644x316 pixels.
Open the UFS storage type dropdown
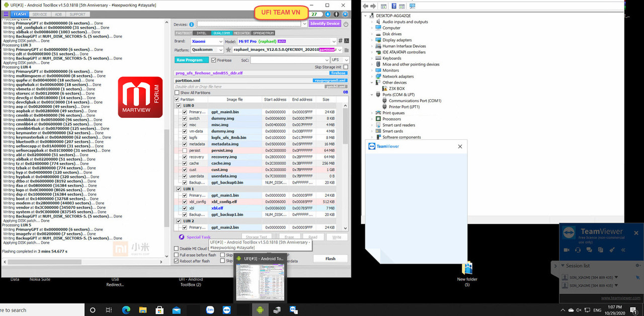click(x=340, y=60)
